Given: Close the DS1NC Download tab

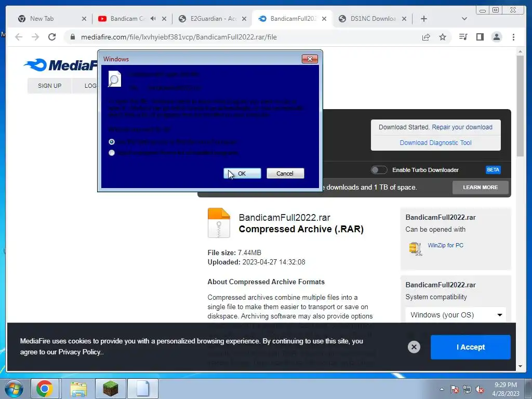Looking at the screenshot, I should pyautogui.click(x=404, y=19).
